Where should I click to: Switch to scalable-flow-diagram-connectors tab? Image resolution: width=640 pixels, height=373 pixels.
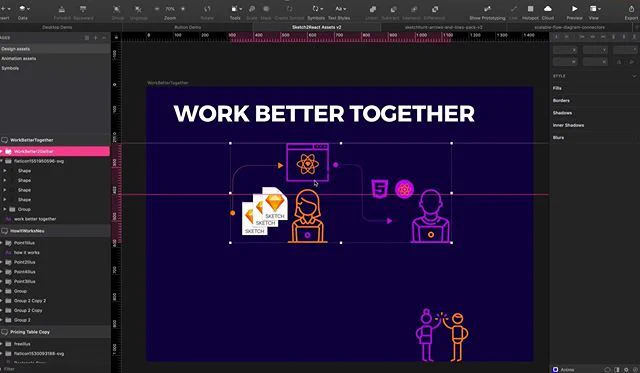[570, 27]
